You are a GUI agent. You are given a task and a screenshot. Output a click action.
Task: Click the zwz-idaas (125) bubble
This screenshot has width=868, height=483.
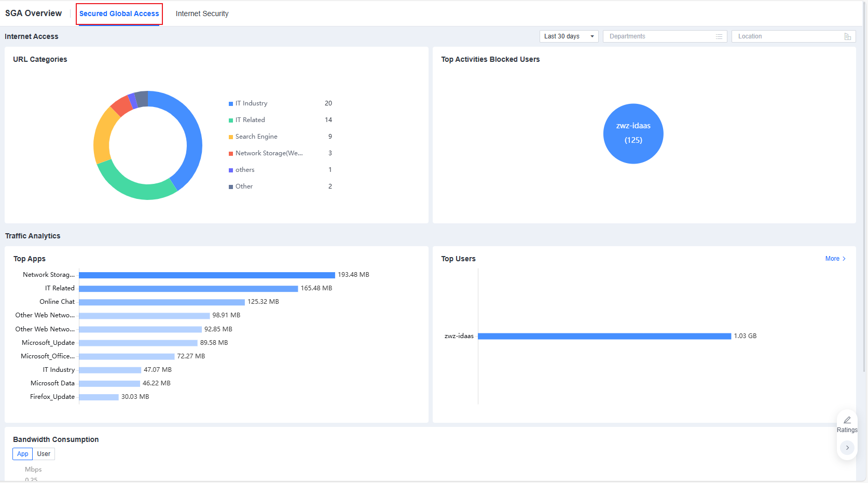tap(633, 133)
